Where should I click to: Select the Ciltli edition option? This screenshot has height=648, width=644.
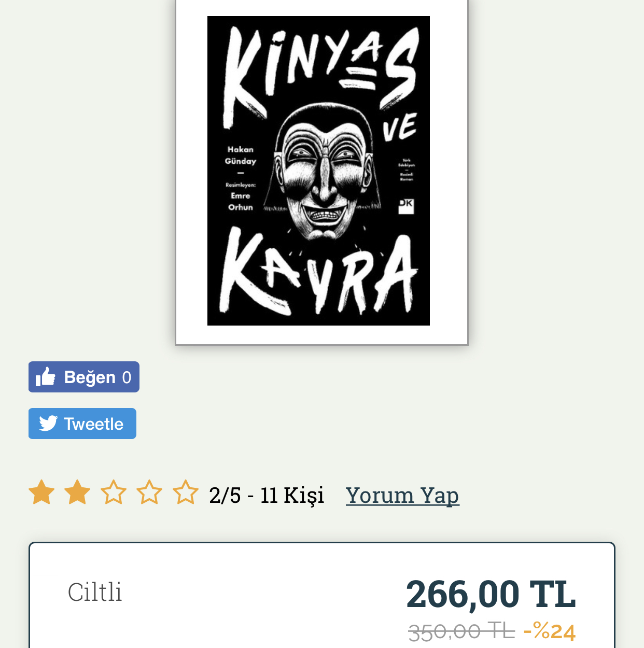click(95, 592)
